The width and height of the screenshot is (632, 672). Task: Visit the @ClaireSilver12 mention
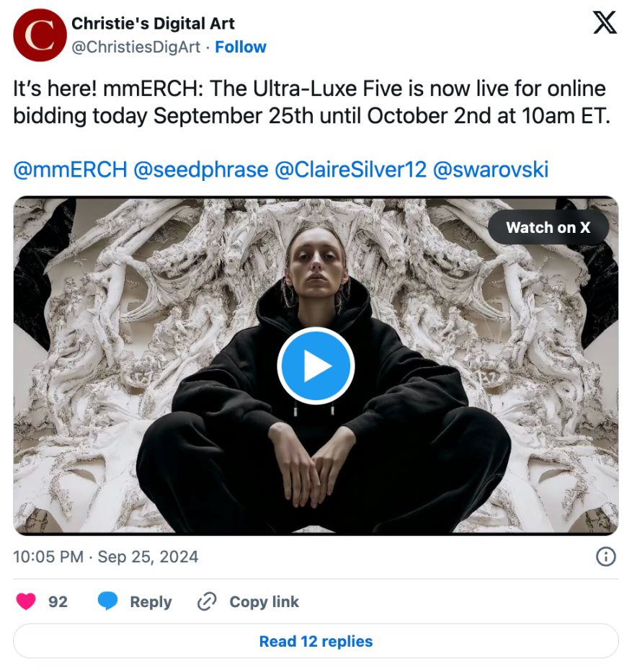click(350, 170)
